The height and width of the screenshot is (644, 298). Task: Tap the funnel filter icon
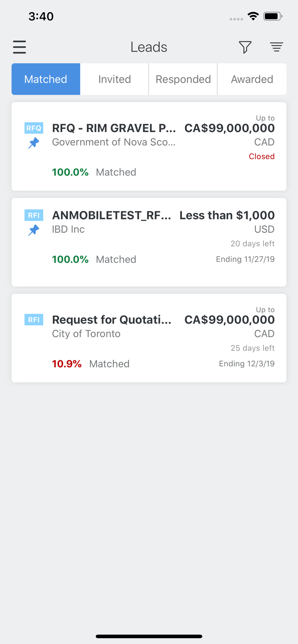tap(245, 47)
